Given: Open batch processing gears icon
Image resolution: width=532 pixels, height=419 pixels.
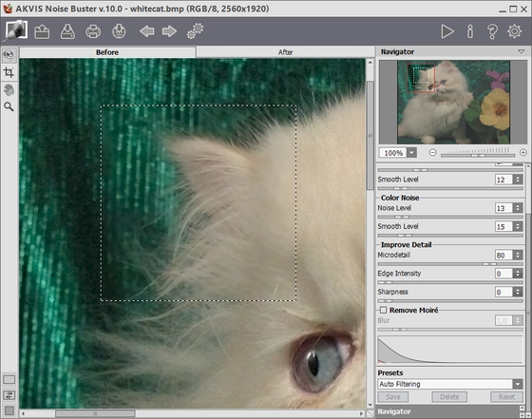Looking at the screenshot, I should [195, 30].
